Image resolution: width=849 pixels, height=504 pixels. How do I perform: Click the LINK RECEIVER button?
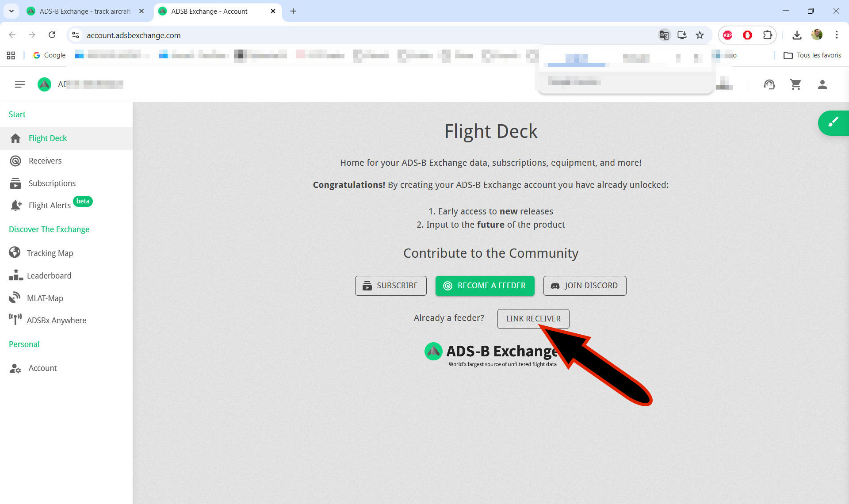point(533,319)
